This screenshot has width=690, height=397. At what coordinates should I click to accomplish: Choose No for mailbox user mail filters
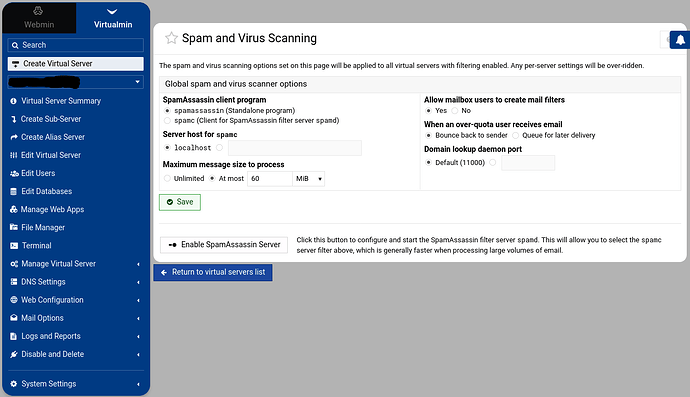[x=455, y=111]
